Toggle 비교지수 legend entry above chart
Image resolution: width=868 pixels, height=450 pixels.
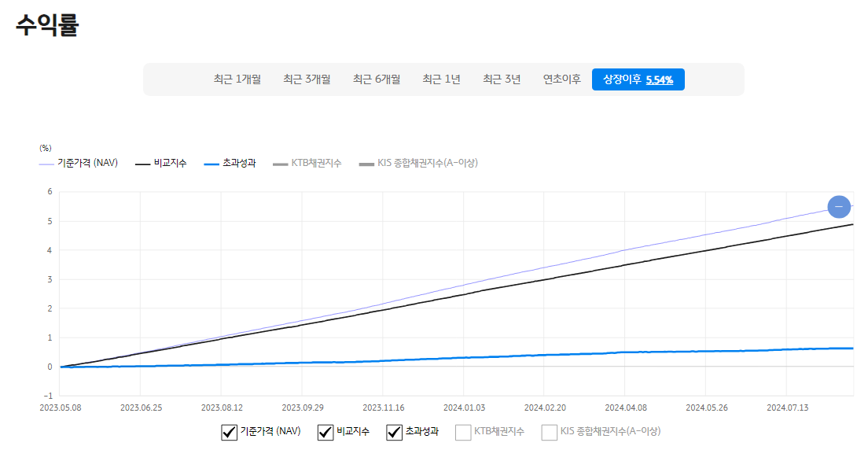point(161,163)
